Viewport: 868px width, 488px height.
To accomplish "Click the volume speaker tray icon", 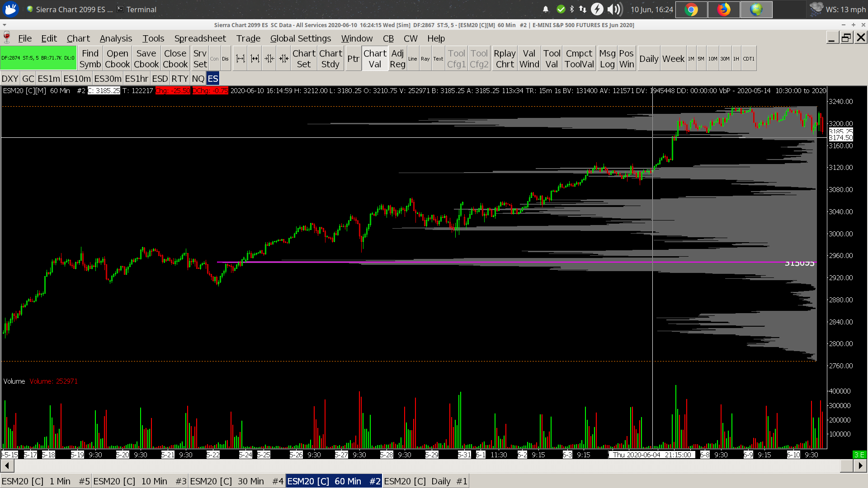I will pos(613,9).
